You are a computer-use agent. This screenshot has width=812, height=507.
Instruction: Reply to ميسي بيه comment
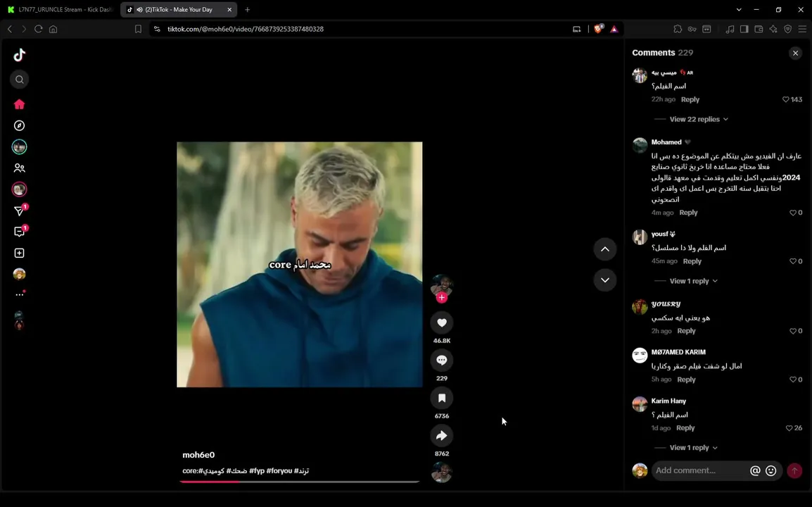pos(690,99)
